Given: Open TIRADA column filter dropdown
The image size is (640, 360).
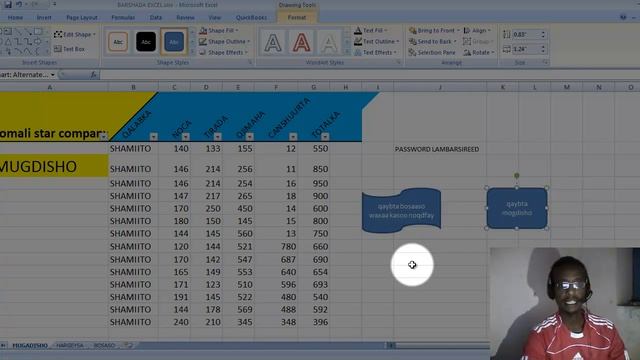Looking at the screenshot, I should click(218, 137).
